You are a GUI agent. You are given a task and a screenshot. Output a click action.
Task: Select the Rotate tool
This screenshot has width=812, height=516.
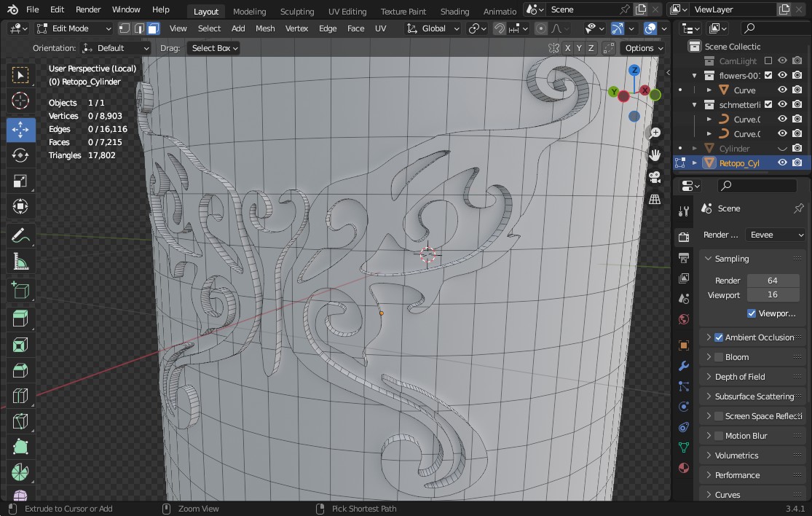20,155
